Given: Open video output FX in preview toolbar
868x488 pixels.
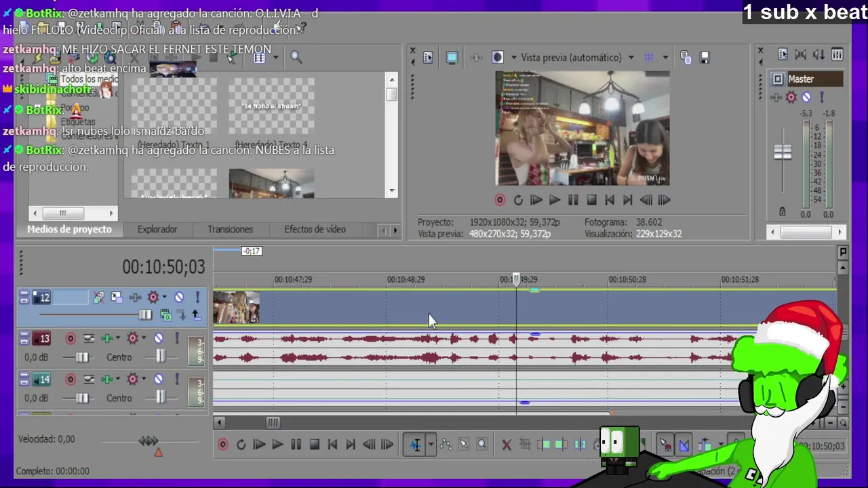Looking at the screenshot, I should pyautogui.click(x=477, y=58).
